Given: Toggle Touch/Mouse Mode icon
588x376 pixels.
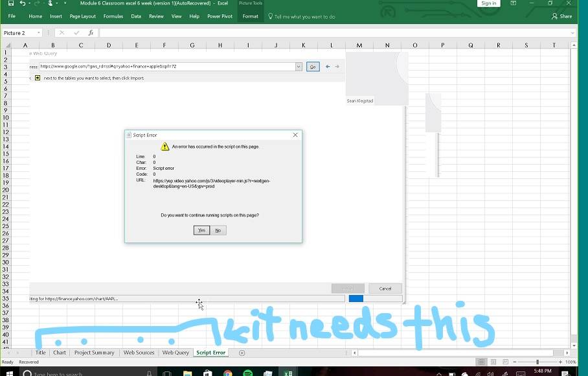Looking at the screenshot, I should (x=51, y=3).
